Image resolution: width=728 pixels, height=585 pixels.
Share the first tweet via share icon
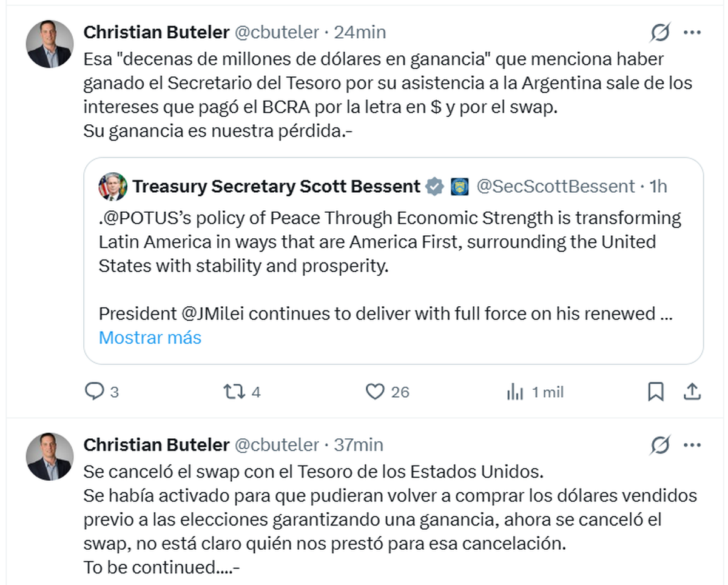[692, 392]
